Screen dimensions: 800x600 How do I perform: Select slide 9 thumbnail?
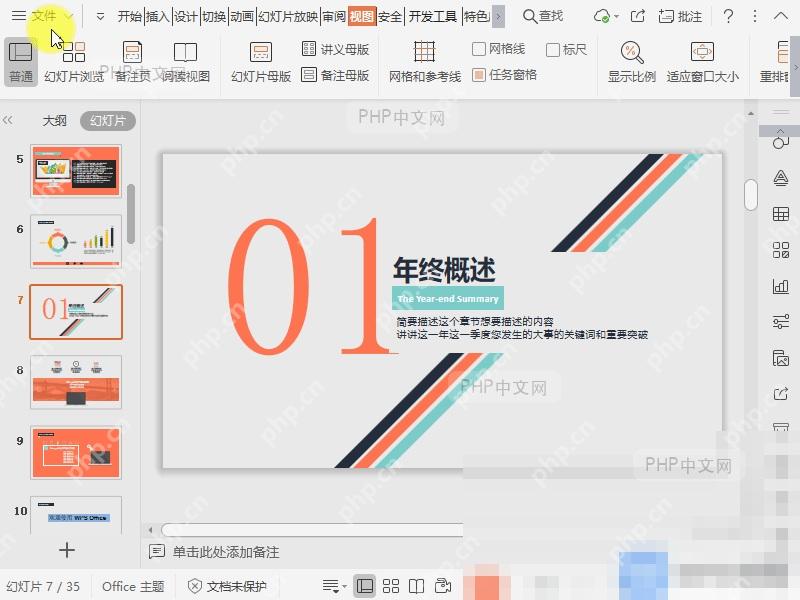point(76,453)
